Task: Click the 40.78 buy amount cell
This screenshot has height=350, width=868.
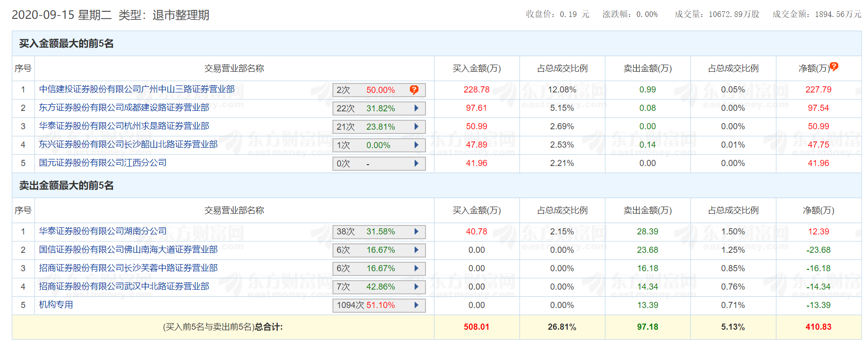Action: click(x=477, y=232)
